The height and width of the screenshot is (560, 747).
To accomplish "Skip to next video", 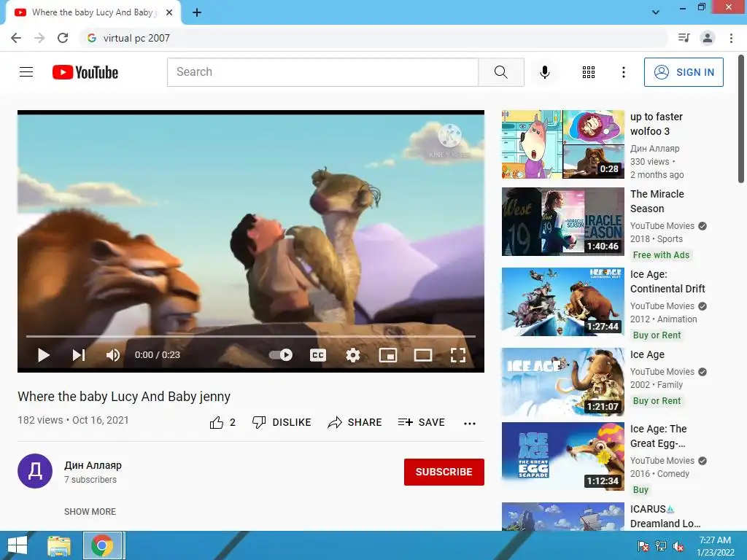I will pyautogui.click(x=79, y=355).
